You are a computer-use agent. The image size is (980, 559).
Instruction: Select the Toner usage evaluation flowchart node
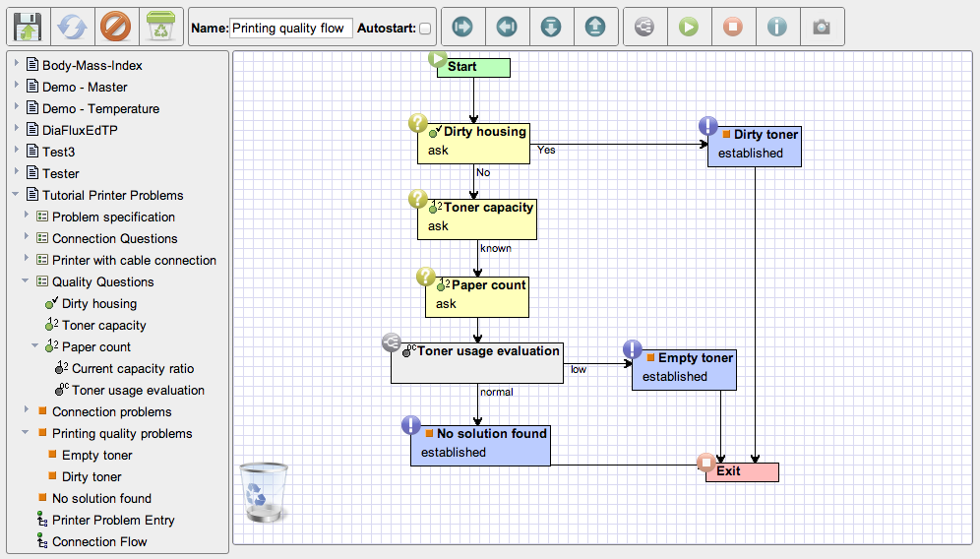[477, 363]
